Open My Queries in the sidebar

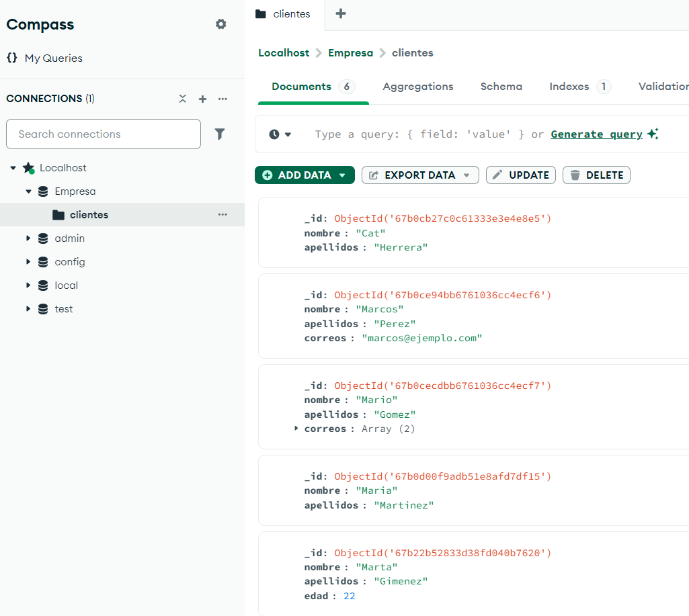click(53, 58)
